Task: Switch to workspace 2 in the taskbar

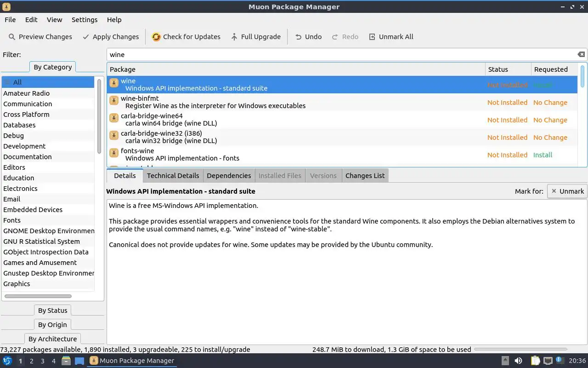Action: 31,361
